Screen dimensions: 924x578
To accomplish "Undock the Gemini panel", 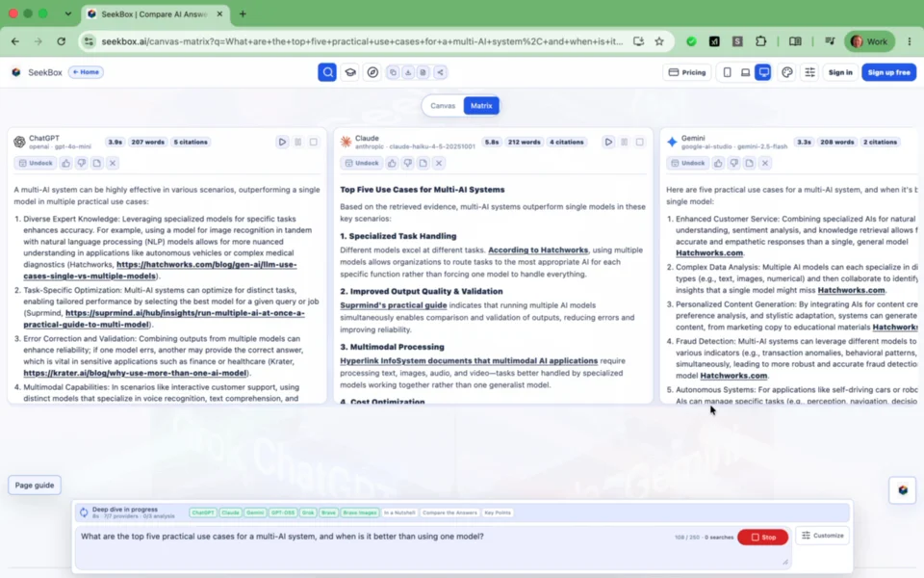I will click(x=687, y=163).
